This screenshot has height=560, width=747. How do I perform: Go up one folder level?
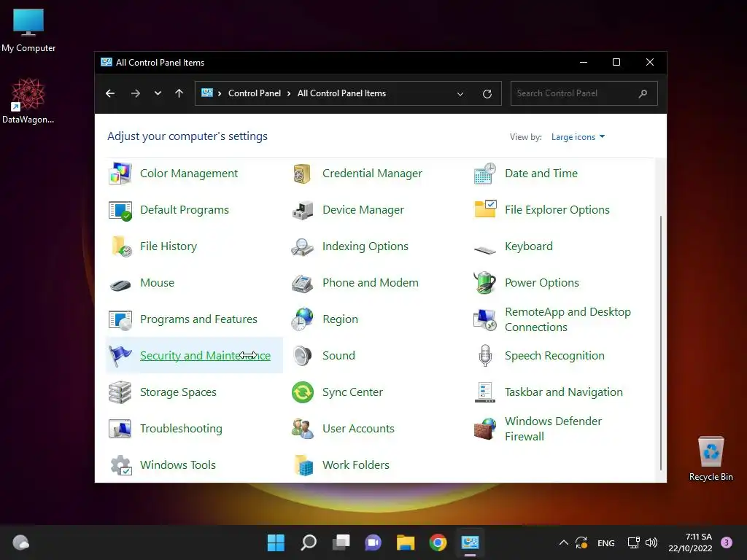coord(179,93)
